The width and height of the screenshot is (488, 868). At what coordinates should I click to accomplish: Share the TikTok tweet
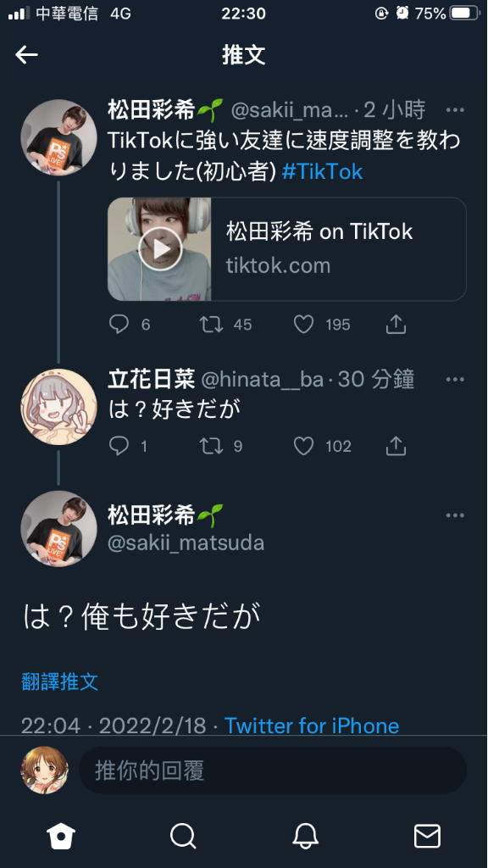[396, 325]
